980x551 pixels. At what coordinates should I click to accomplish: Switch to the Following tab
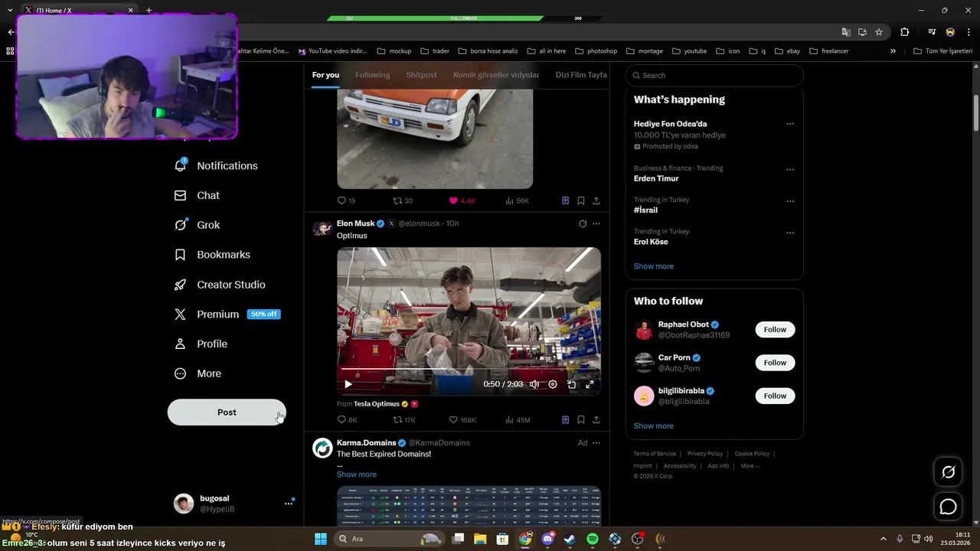[x=373, y=75]
